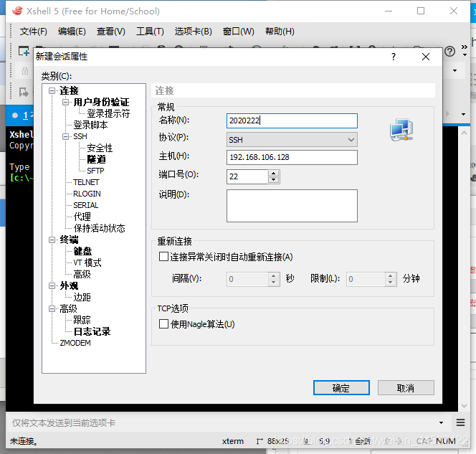Open the 查看(V) menu

tap(111, 32)
